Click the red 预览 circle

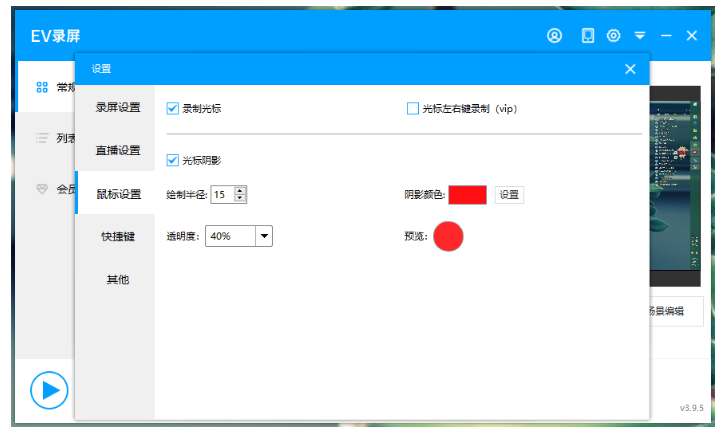pyautogui.click(x=448, y=236)
